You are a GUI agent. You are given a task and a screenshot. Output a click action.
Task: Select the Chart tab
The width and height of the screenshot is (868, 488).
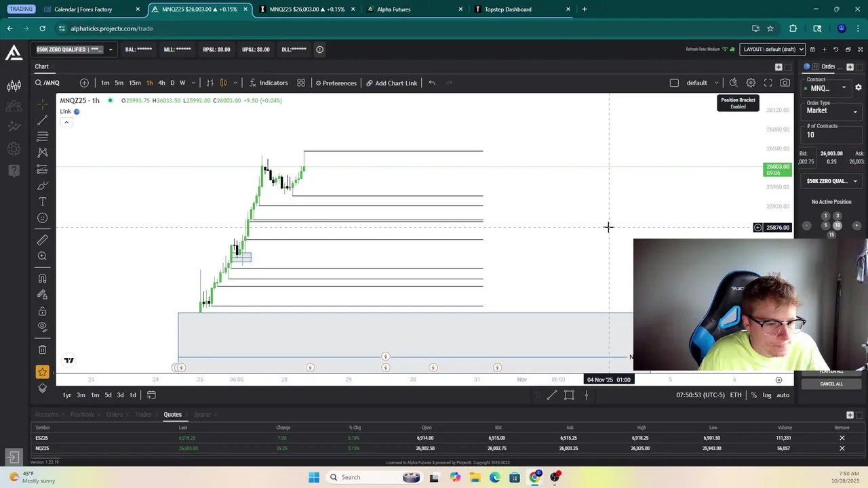click(42, 66)
